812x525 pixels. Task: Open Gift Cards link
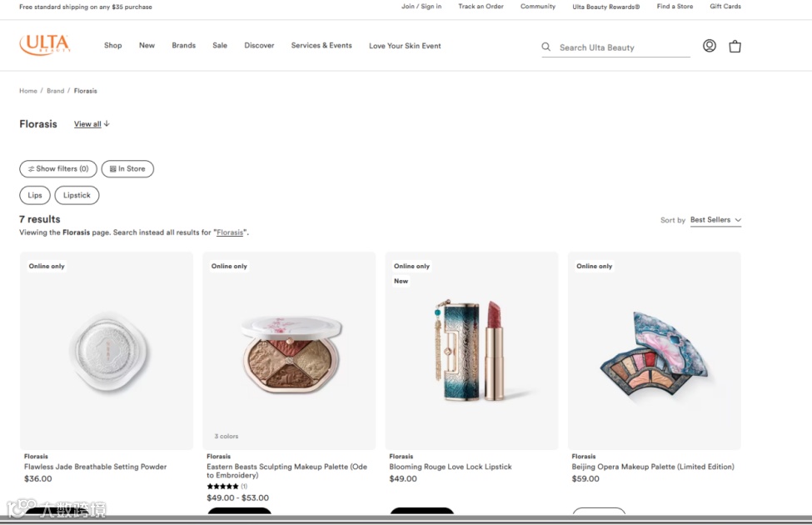[x=725, y=6]
